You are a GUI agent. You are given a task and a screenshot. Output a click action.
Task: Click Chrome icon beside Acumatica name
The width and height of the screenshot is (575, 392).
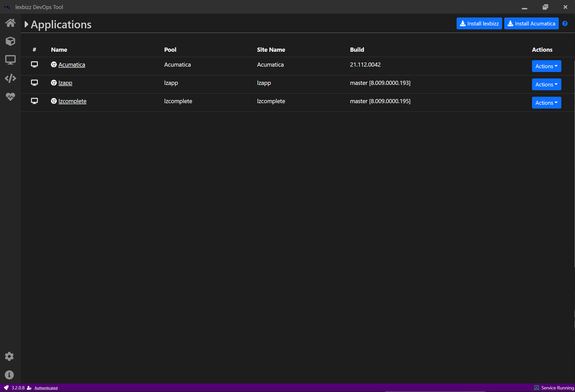[x=54, y=64]
